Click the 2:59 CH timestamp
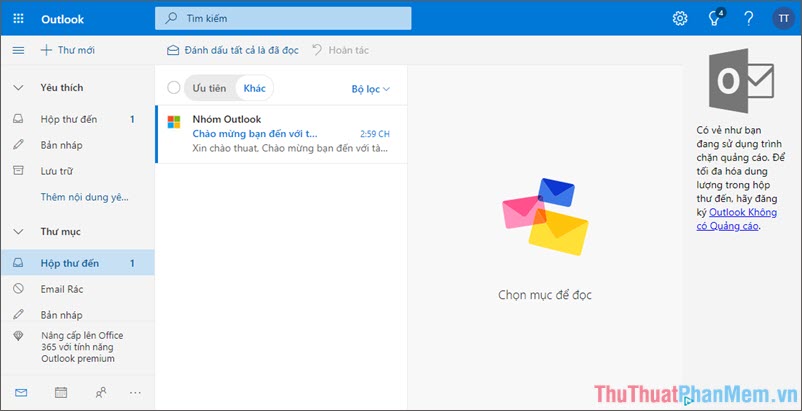Screen dimensions: 802x411 (375, 134)
